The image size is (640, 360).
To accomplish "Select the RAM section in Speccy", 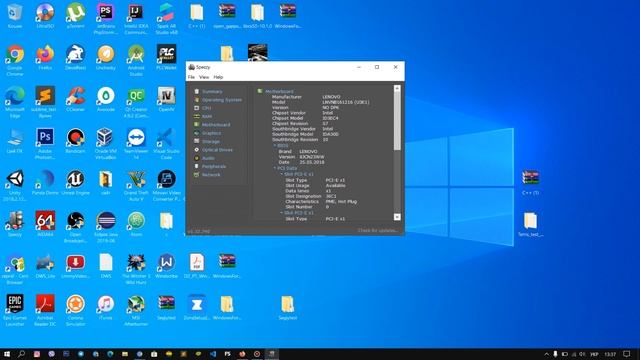I will pyautogui.click(x=207, y=116).
